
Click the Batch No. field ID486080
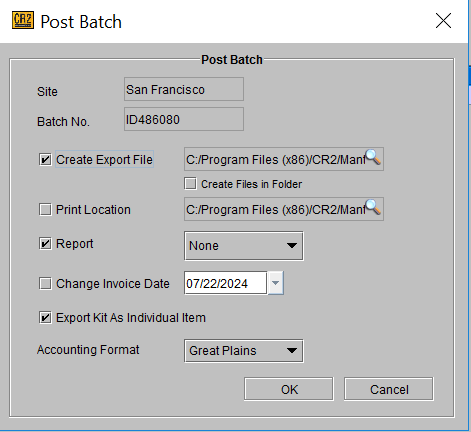[184, 119]
